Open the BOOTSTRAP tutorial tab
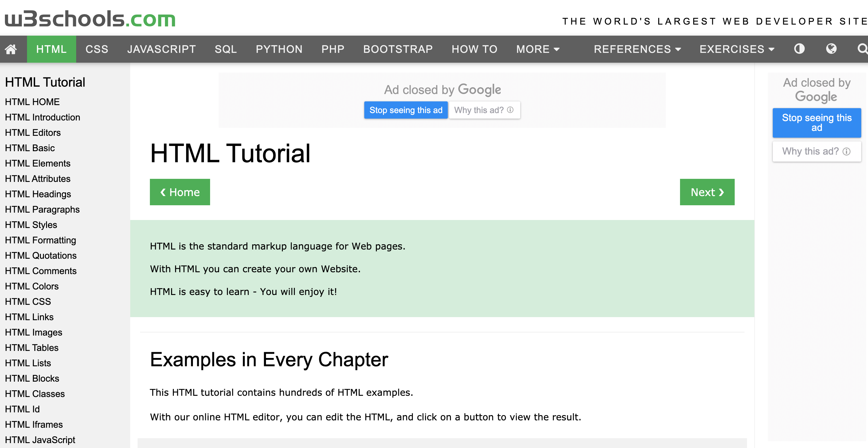Screen dimensions: 868x448 [398, 49]
